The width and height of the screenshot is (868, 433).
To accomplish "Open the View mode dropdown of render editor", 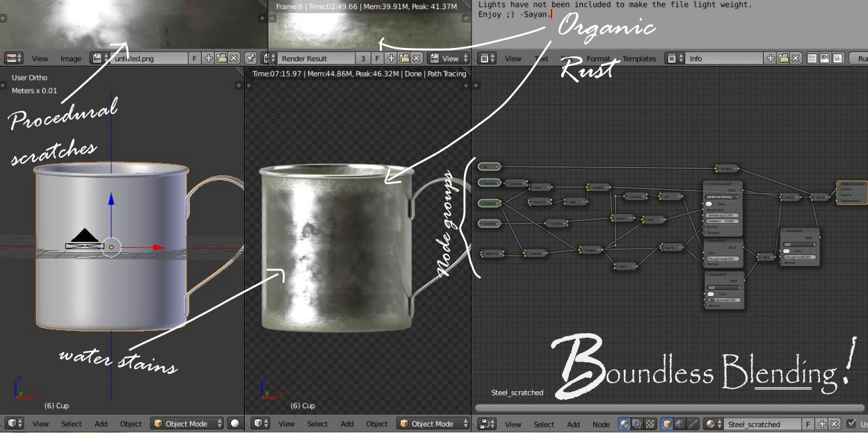I will 449,58.
